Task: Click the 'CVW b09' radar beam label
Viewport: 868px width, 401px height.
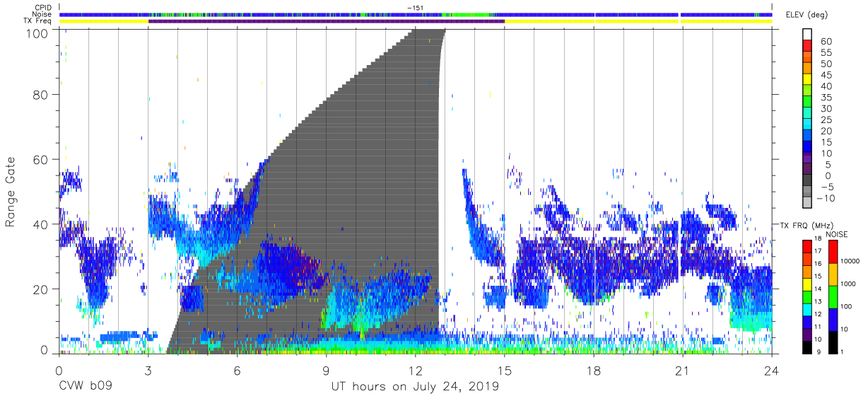Action: tap(86, 387)
